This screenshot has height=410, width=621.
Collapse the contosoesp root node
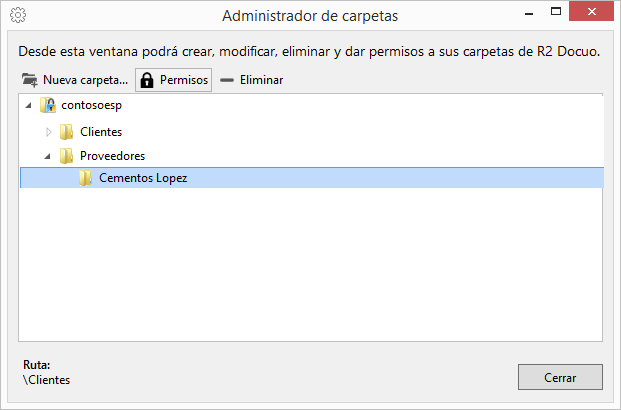coord(29,106)
